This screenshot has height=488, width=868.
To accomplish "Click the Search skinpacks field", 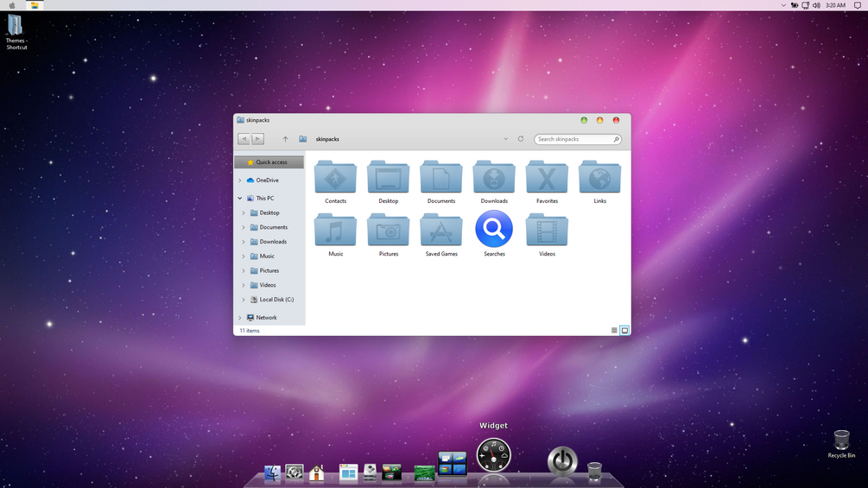I will [578, 139].
